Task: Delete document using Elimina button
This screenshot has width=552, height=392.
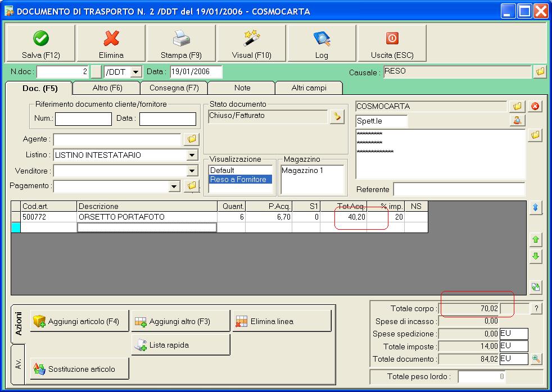Action: (111, 43)
